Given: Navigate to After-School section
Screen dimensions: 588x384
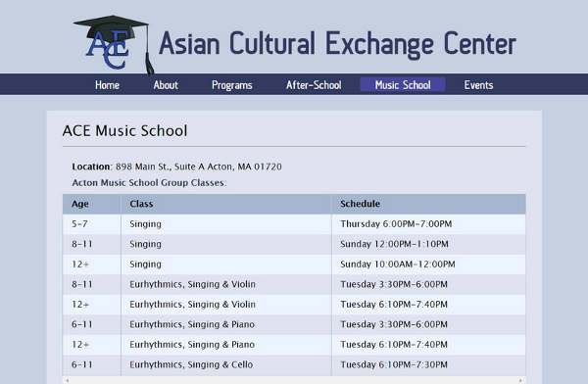Looking at the screenshot, I should coord(314,85).
